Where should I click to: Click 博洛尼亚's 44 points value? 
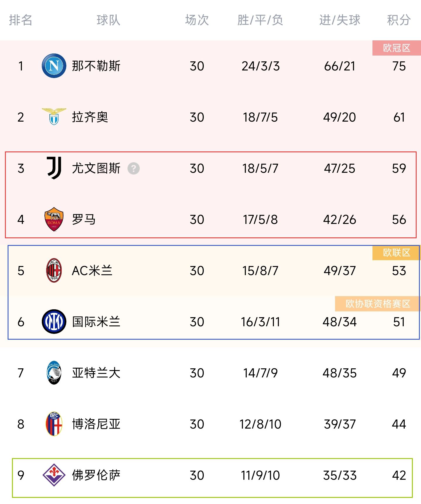(x=399, y=424)
